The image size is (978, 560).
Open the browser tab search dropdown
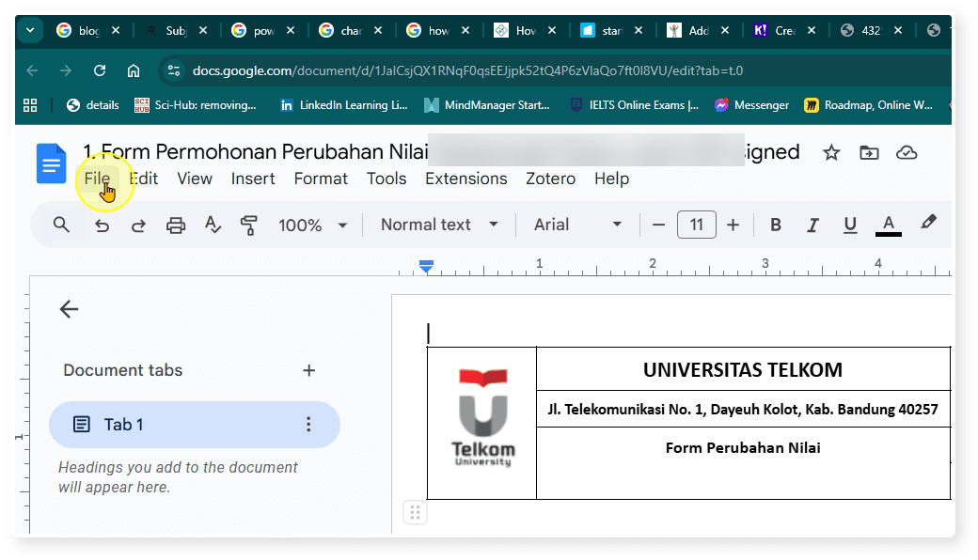pyautogui.click(x=30, y=30)
